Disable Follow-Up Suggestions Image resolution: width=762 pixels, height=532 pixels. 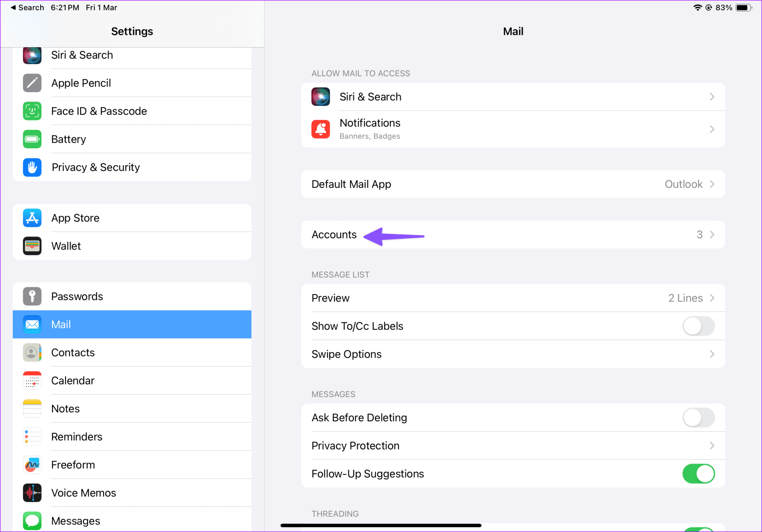pyautogui.click(x=698, y=473)
